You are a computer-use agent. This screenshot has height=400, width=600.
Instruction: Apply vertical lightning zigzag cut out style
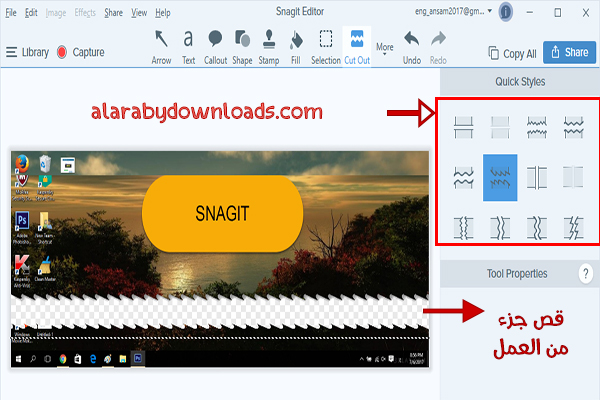574,228
